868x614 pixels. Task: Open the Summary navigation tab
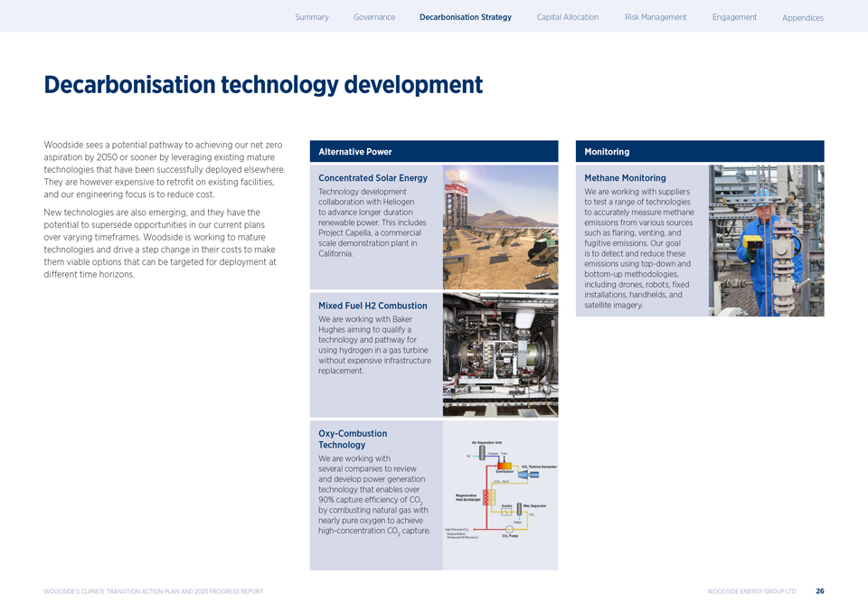coord(311,17)
